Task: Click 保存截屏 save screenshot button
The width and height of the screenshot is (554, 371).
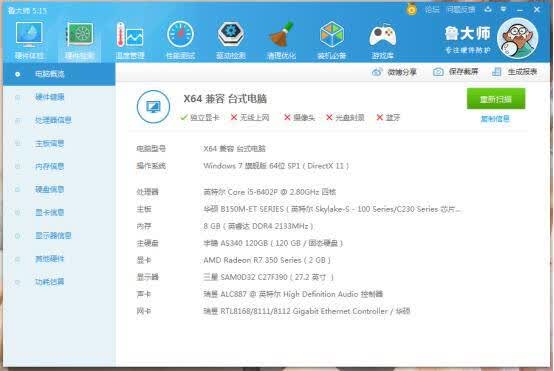Action: click(455, 72)
